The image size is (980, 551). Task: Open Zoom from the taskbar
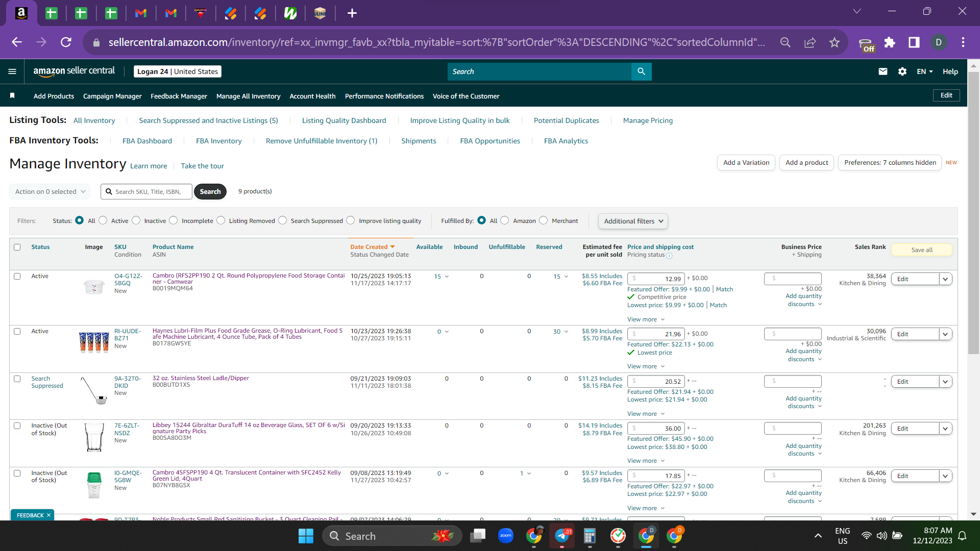click(506, 536)
